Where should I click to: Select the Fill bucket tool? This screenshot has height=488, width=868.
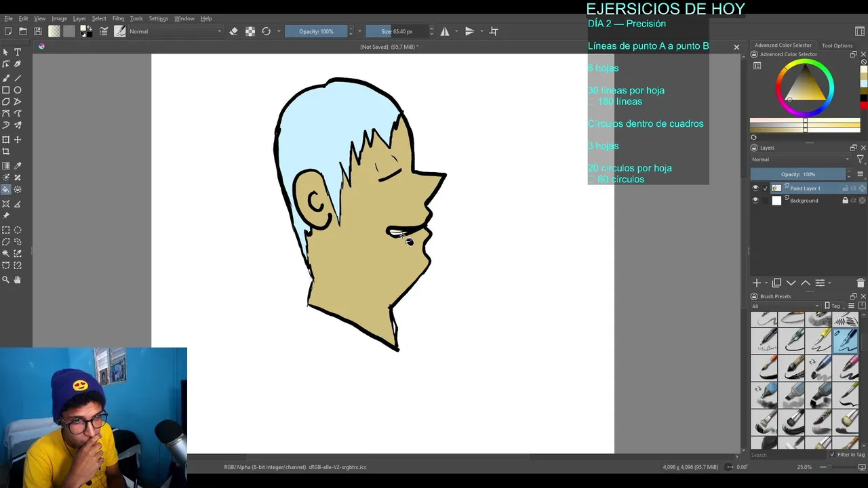[6, 190]
